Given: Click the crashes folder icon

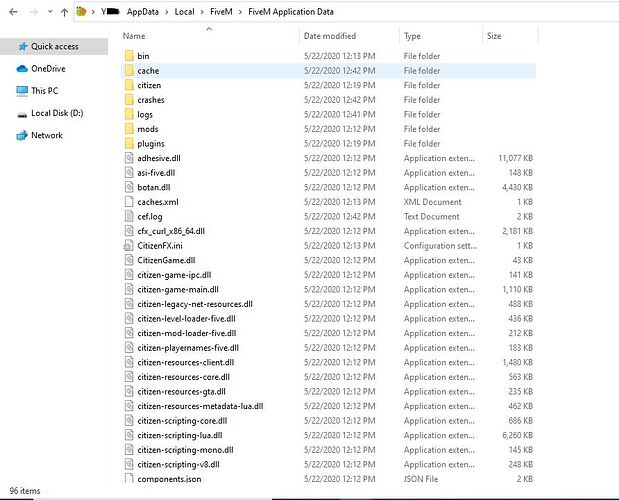Looking at the screenshot, I should [x=129, y=99].
